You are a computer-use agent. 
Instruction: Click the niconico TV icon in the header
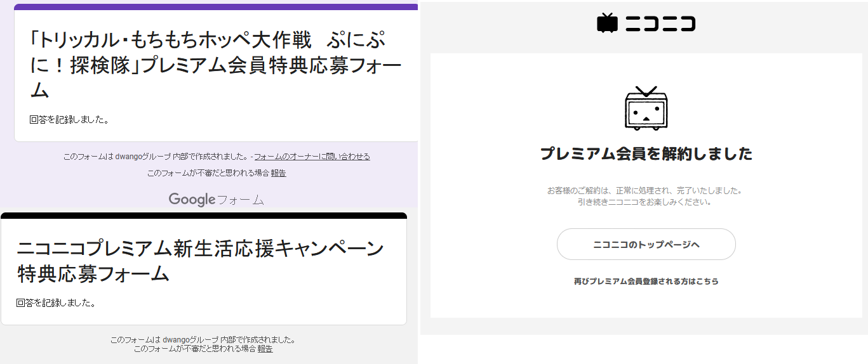(607, 23)
